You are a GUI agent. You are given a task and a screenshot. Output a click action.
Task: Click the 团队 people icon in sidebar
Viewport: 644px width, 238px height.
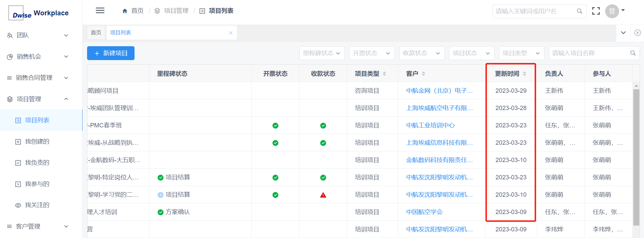[x=10, y=36]
